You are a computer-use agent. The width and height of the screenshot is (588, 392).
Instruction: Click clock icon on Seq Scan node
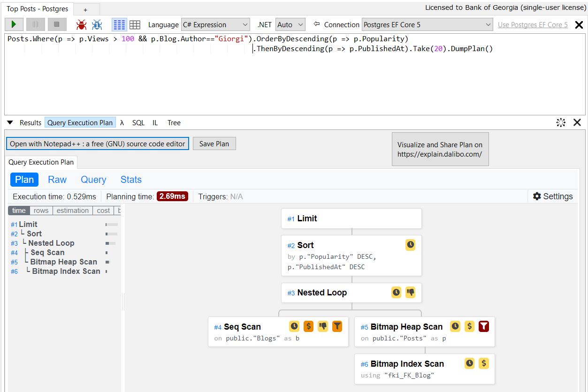[x=294, y=326]
